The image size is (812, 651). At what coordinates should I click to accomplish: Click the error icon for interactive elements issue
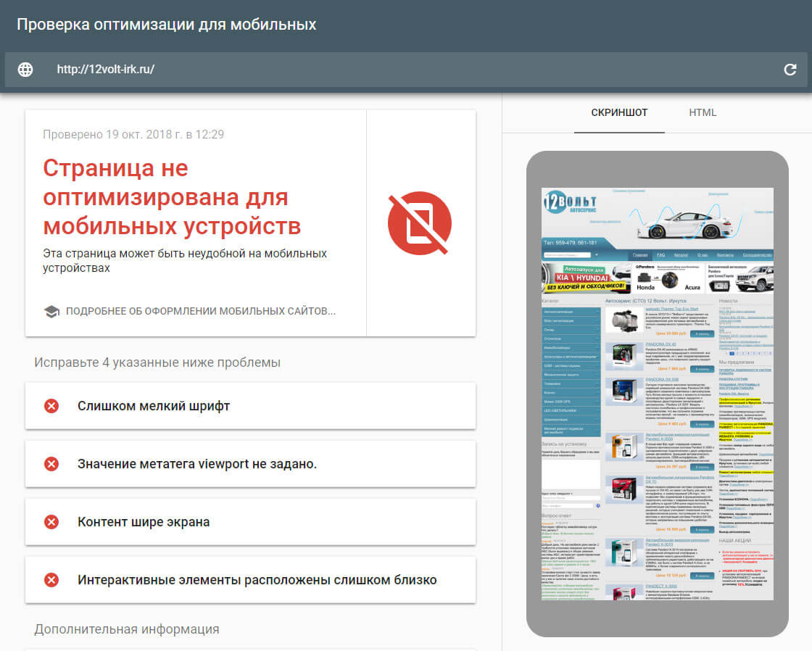(51, 579)
